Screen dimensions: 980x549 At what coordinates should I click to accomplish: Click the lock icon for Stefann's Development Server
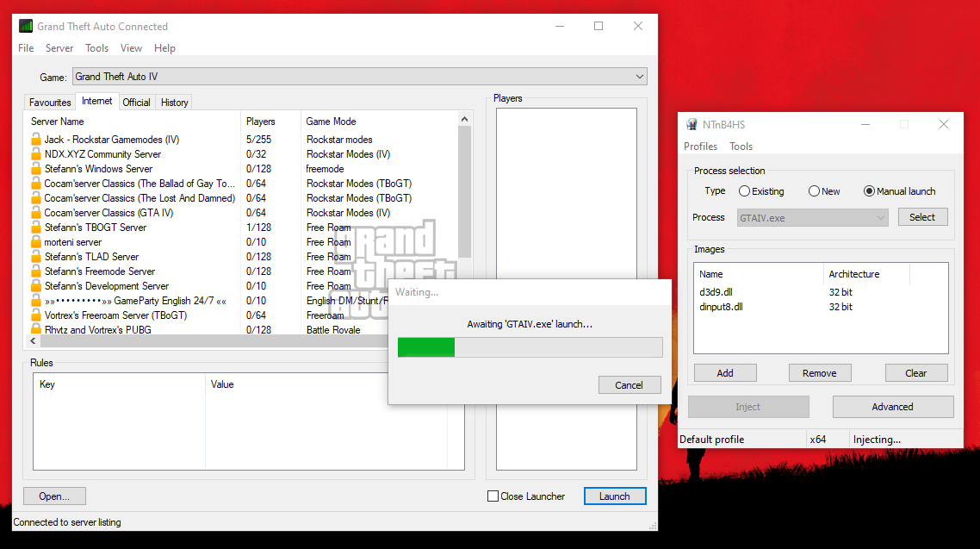point(36,286)
